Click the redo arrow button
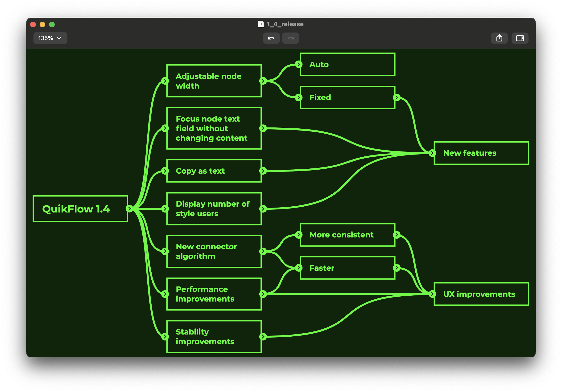 pos(290,38)
